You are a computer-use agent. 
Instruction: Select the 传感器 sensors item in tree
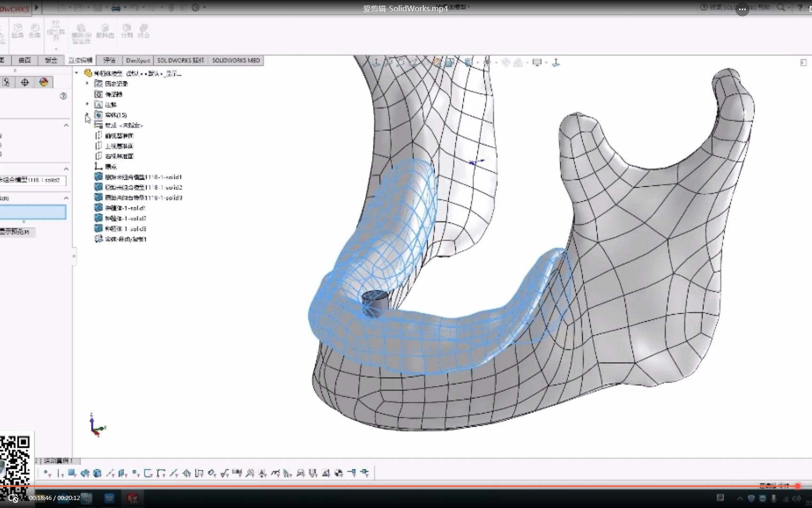109,94
